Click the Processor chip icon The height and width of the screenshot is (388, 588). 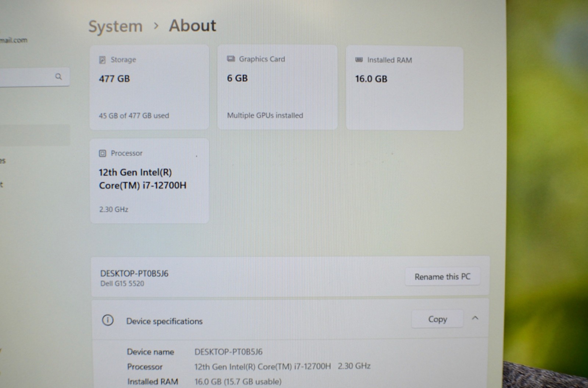coord(103,153)
